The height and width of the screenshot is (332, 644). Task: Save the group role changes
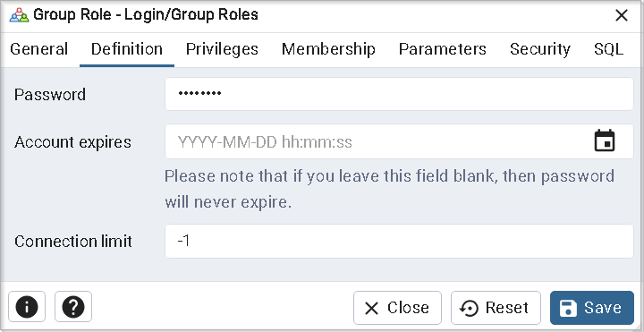[x=592, y=308]
